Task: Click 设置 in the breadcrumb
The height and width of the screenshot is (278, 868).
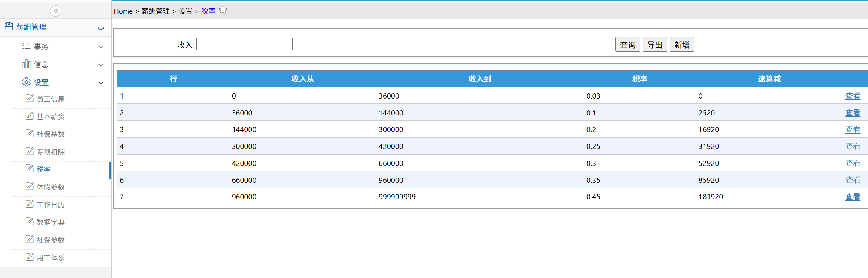Action: (185, 11)
